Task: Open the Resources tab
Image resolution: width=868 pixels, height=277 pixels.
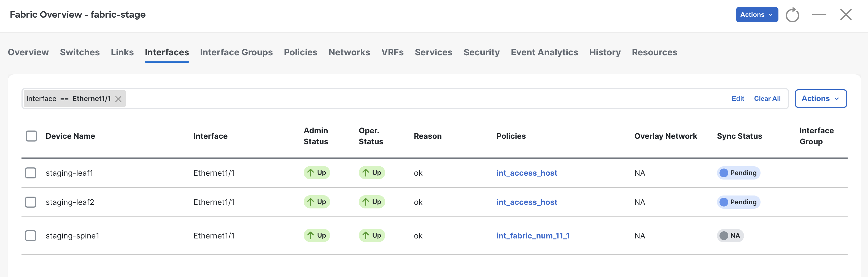Action: tap(654, 52)
